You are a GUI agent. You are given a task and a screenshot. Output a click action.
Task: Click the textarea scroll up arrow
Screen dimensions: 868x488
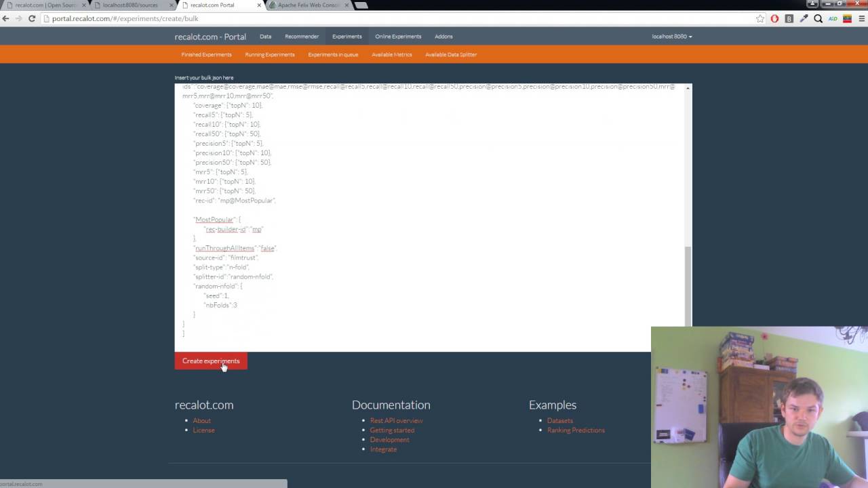pyautogui.click(x=688, y=88)
